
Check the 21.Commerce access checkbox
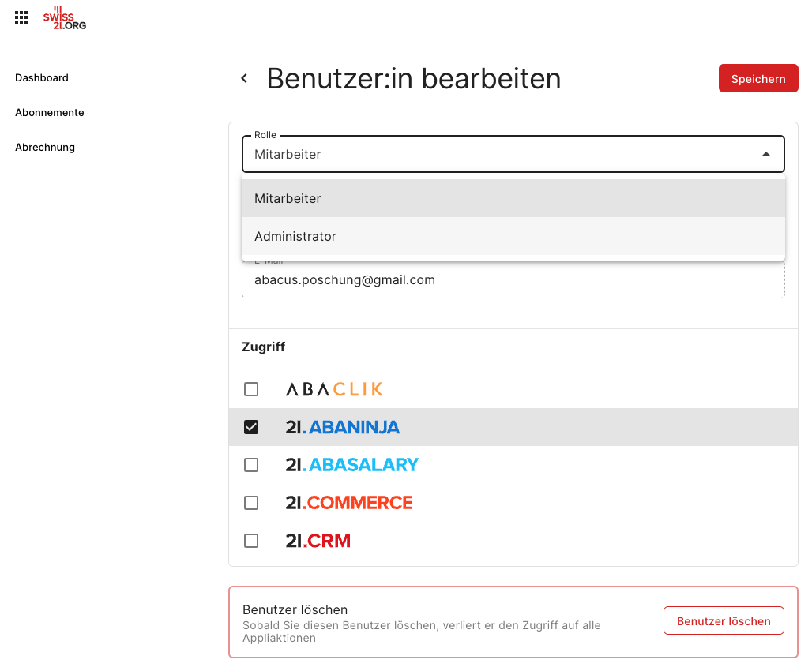point(251,503)
